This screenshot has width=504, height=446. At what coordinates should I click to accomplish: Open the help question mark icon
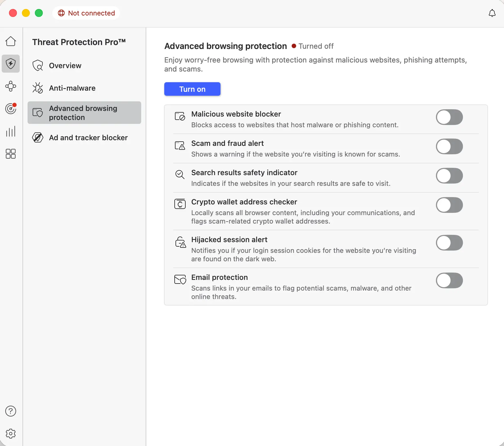point(10,411)
